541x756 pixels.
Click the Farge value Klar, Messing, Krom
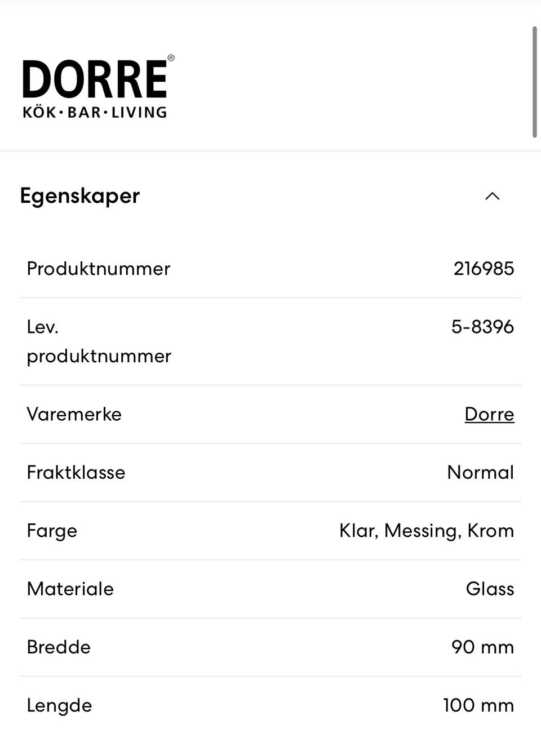[427, 531]
